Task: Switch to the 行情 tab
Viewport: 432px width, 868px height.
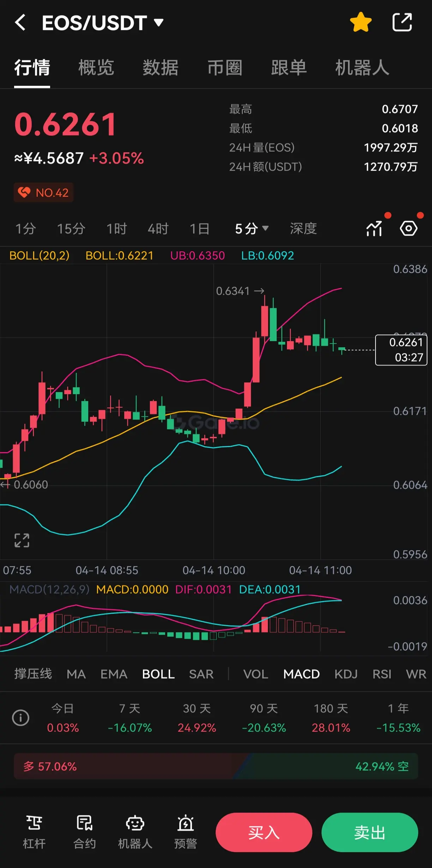Action: point(32,67)
